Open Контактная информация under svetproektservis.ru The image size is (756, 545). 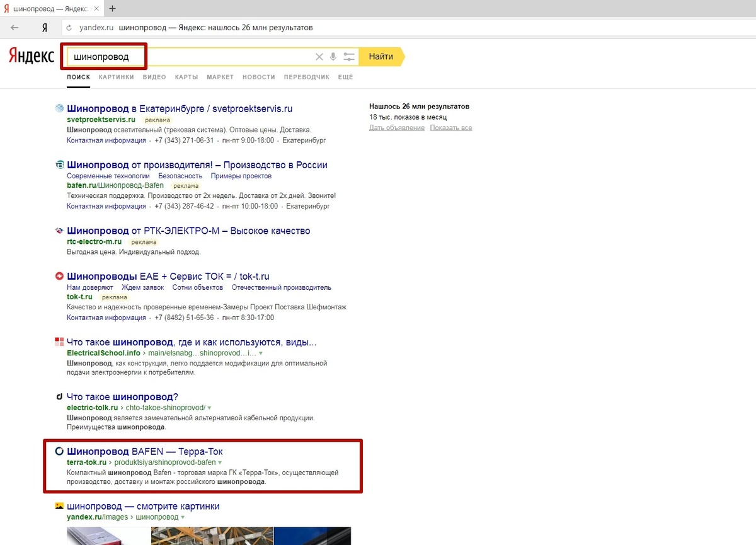pyautogui.click(x=106, y=141)
